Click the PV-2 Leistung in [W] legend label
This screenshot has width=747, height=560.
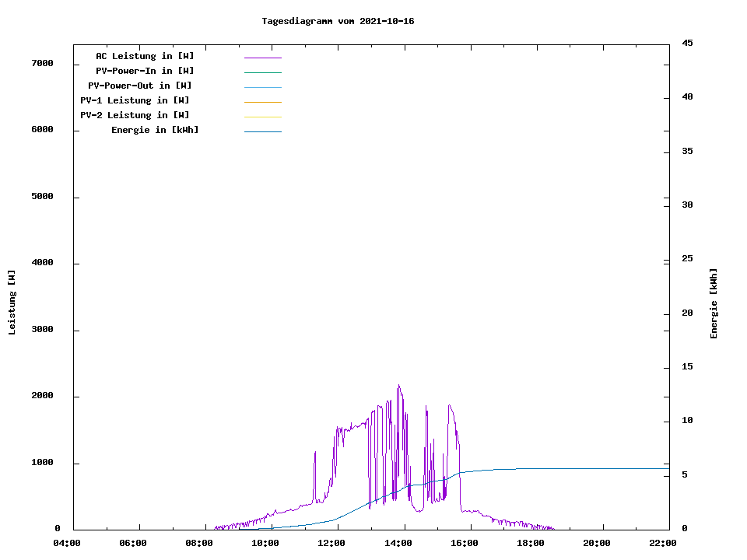[135, 115]
